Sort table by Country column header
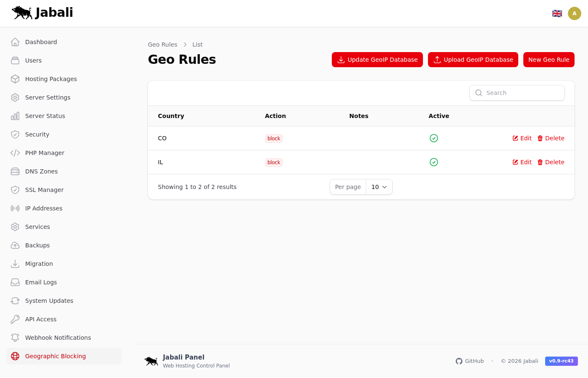The width and height of the screenshot is (588, 378). tap(171, 116)
